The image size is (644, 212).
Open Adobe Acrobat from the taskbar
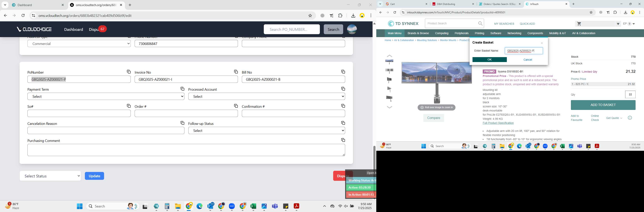click(296, 206)
